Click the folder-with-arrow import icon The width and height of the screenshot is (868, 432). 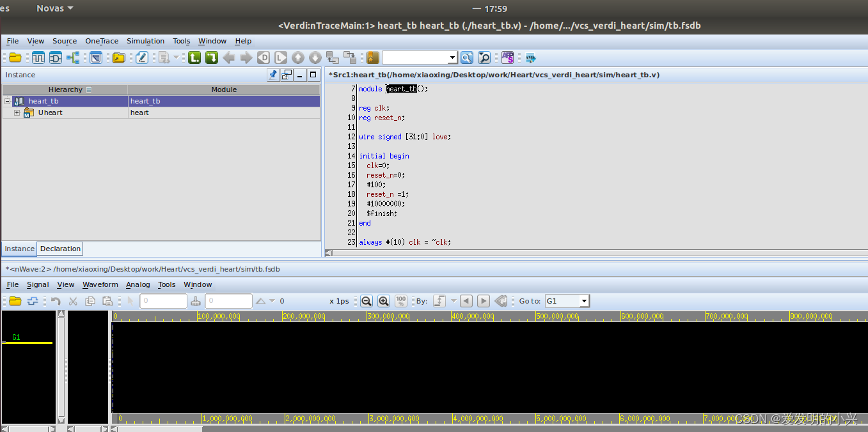click(x=119, y=58)
